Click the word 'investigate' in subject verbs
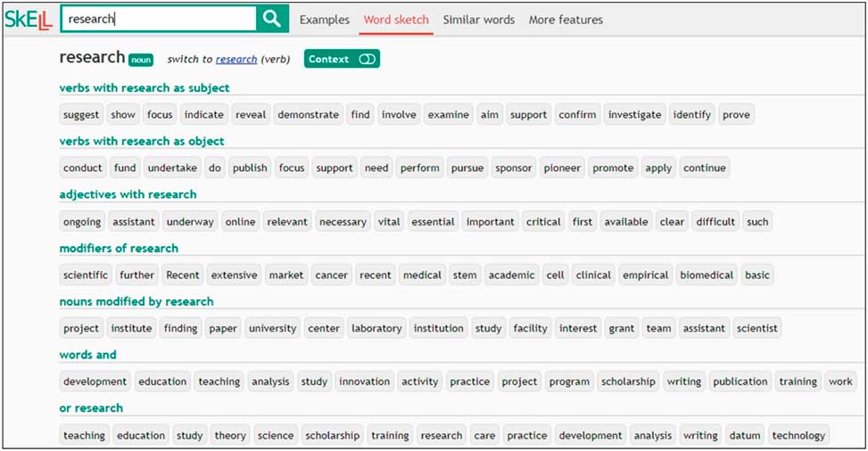This screenshot has height=451, width=868. [x=634, y=115]
